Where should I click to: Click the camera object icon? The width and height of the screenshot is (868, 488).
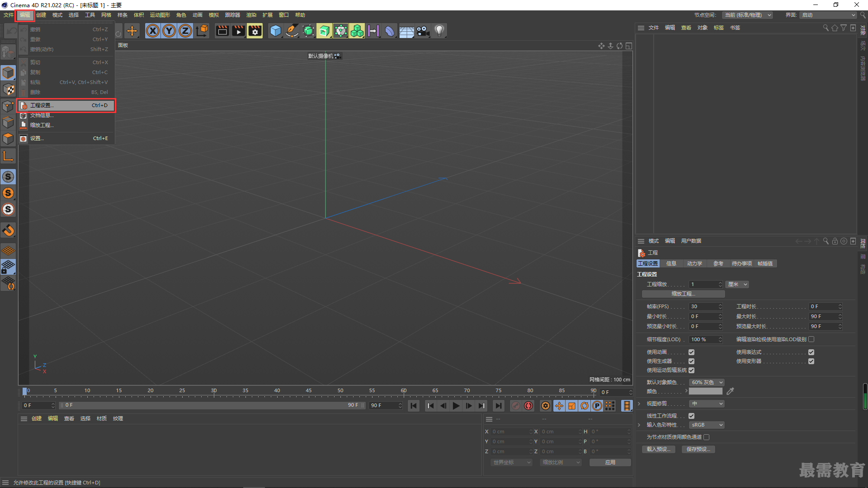[423, 31]
